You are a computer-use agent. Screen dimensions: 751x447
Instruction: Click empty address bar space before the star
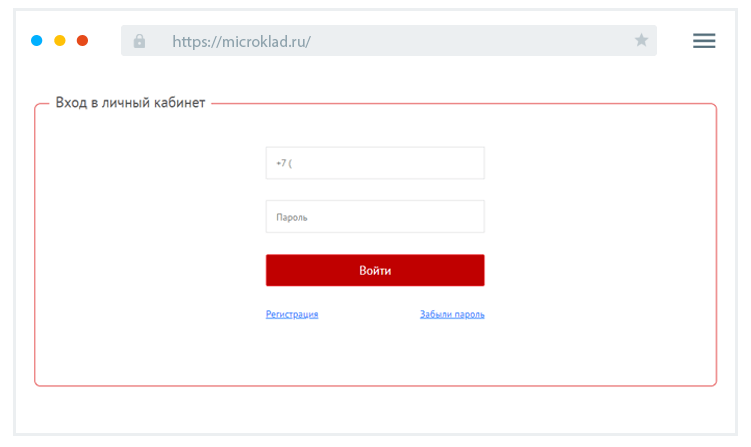480,41
